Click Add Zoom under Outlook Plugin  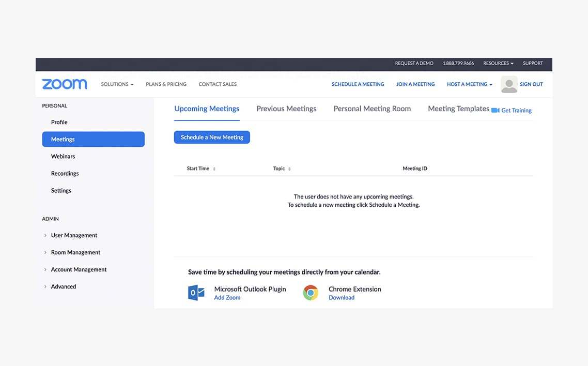(227, 298)
